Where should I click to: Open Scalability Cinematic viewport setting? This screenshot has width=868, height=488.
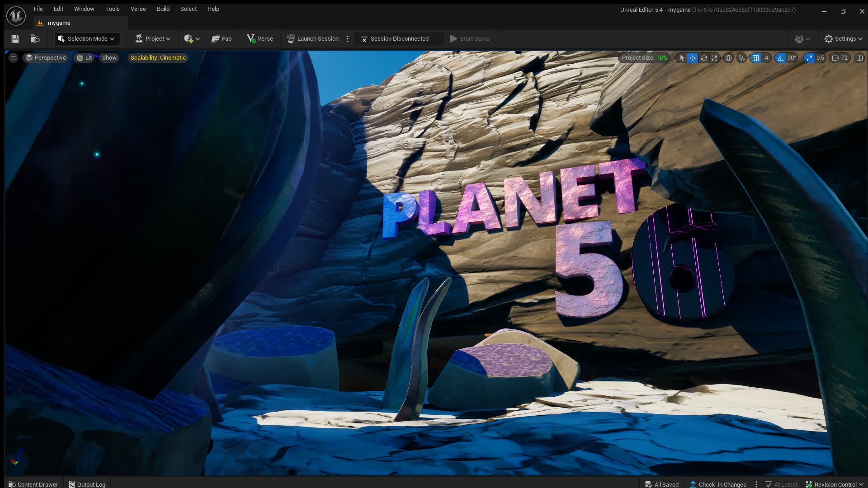point(158,58)
